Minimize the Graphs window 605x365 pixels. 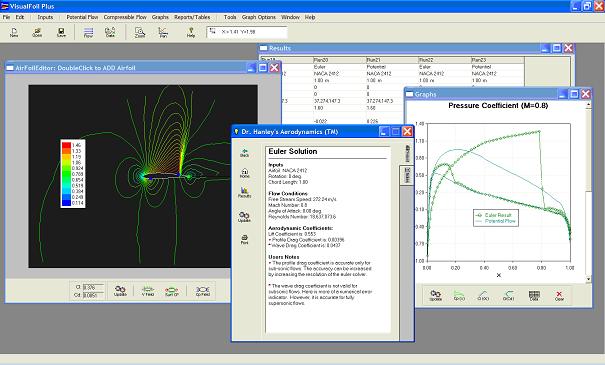(563, 94)
